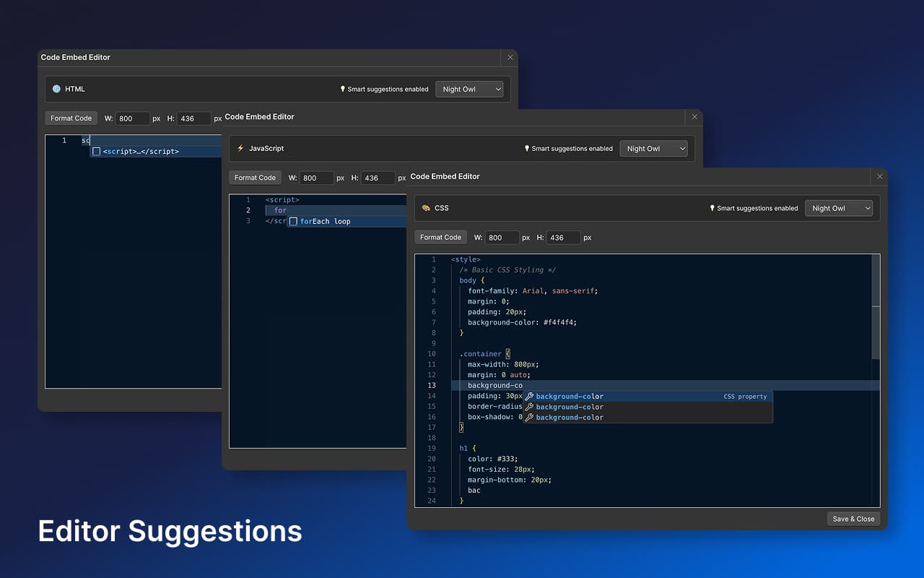
Task: Click the snippet icon beside the script tag suggestion
Action: [x=97, y=151]
